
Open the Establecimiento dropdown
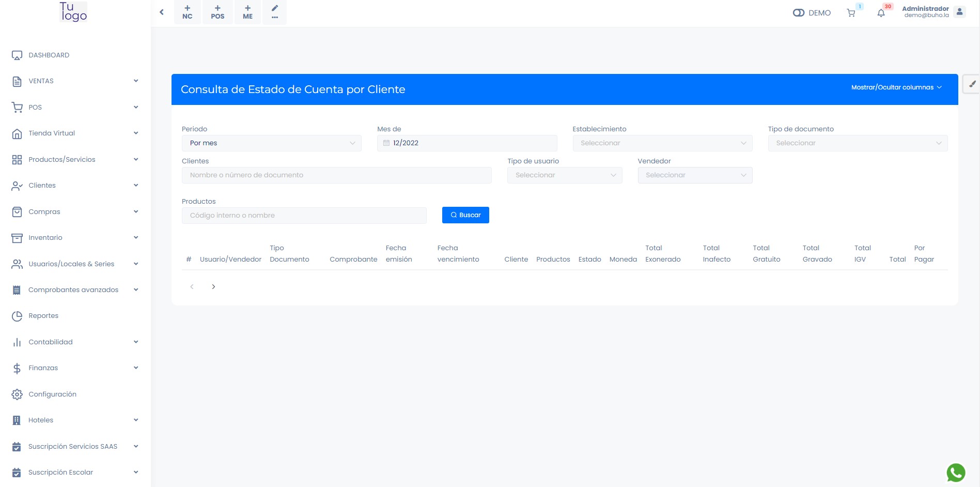click(x=662, y=143)
